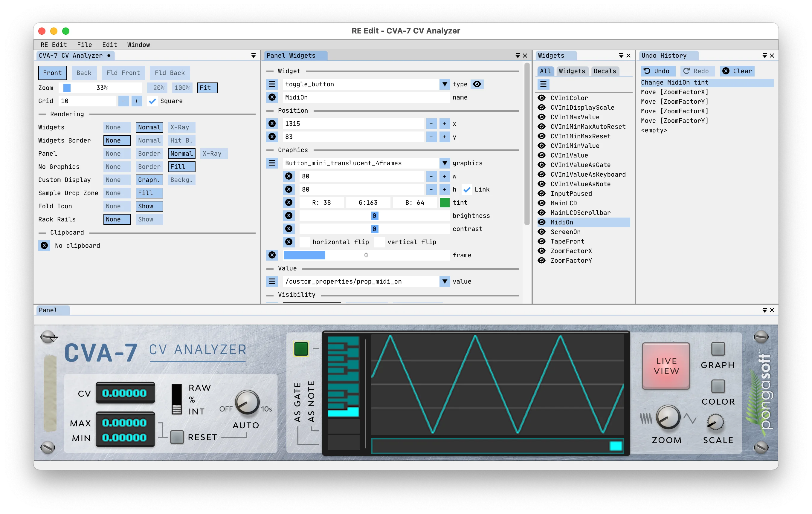
Task: Enable the vertical flip checkbox
Action: 380,242
